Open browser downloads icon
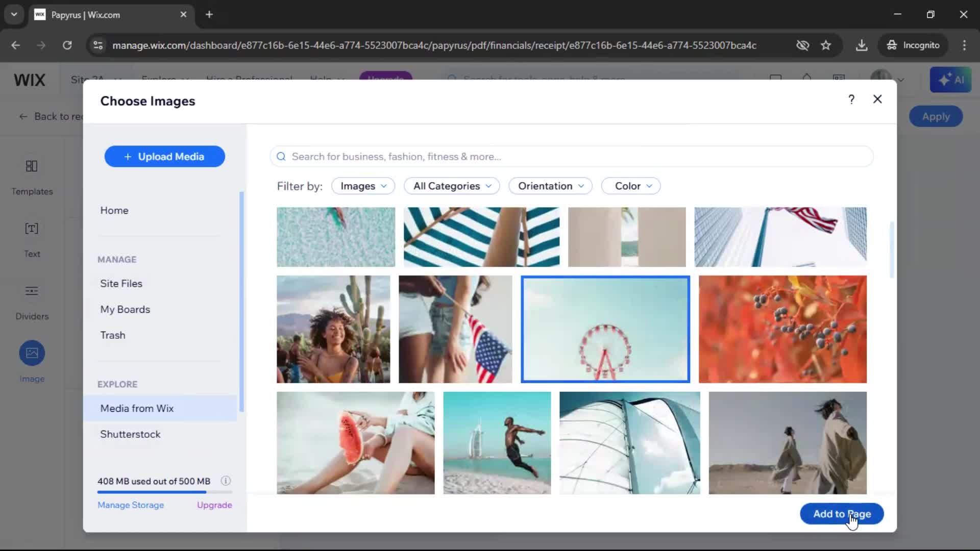Image resolution: width=980 pixels, height=551 pixels. (x=862, y=45)
